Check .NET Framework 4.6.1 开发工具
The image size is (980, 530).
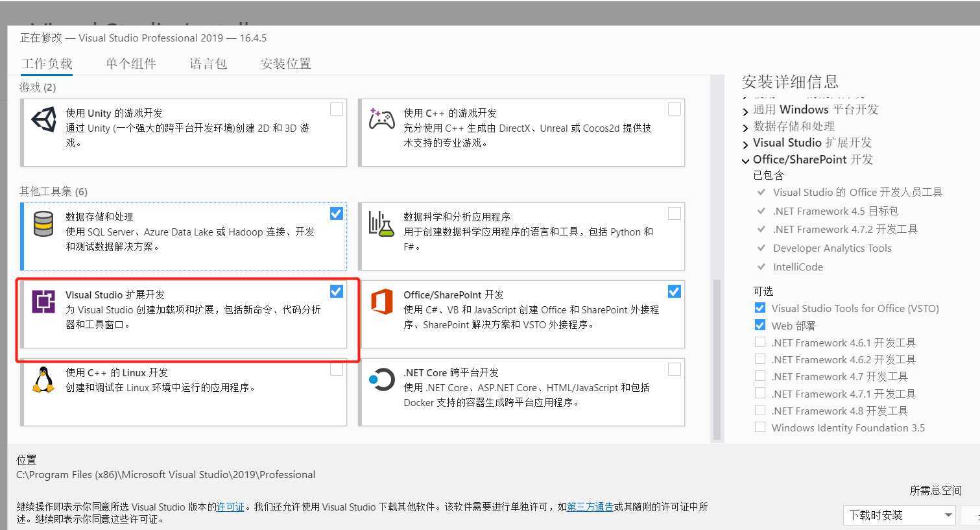click(760, 342)
